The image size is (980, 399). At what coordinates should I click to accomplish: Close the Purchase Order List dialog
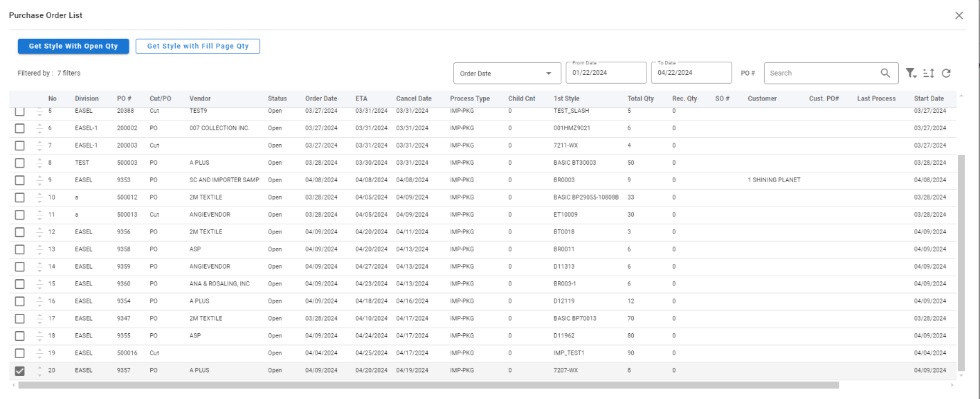point(959,15)
